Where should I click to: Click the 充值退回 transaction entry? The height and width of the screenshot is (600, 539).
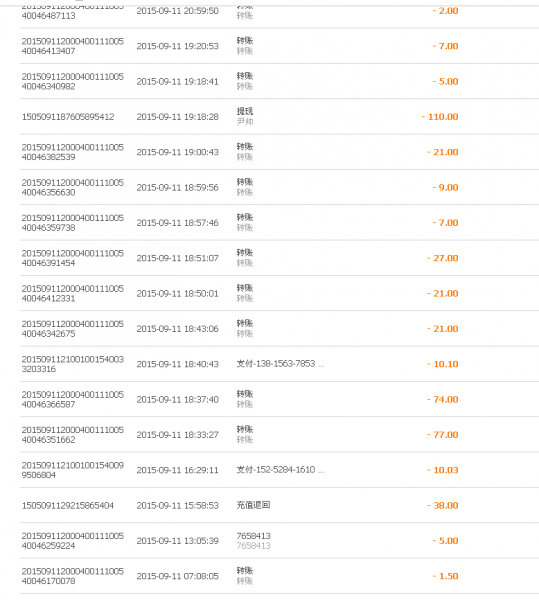pos(253,505)
